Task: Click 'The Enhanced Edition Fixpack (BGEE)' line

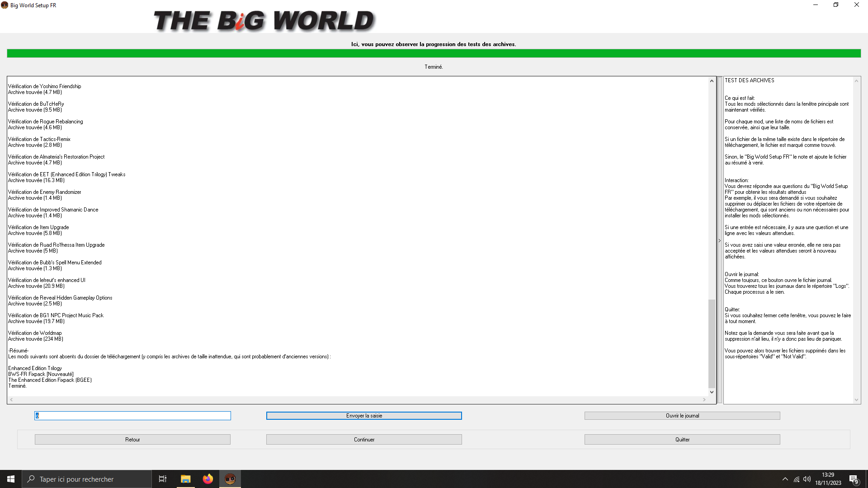Action: pyautogui.click(x=50, y=380)
